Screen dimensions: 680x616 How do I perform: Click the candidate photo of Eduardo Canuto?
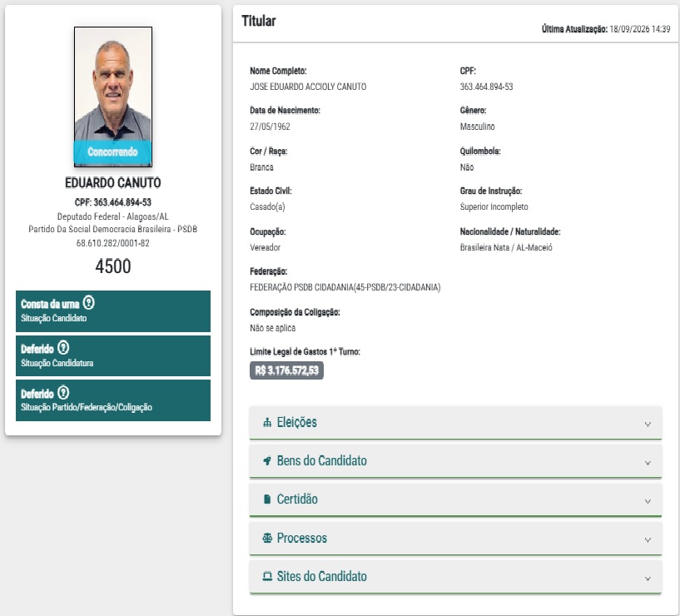pyautogui.click(x=112, y=97)
